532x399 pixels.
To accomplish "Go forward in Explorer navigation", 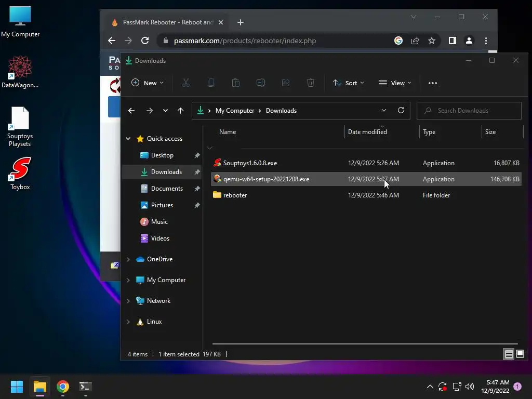I will click(149, 111).
